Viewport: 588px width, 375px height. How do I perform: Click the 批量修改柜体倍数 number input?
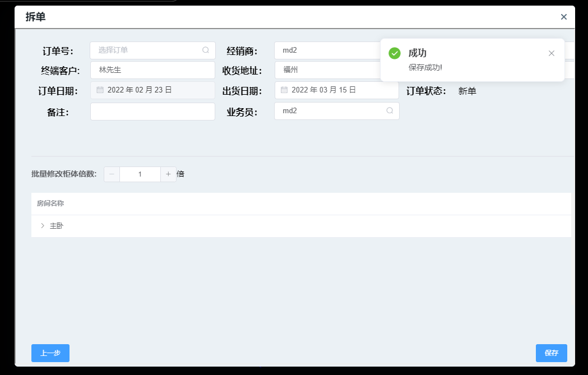pos(140,174)
